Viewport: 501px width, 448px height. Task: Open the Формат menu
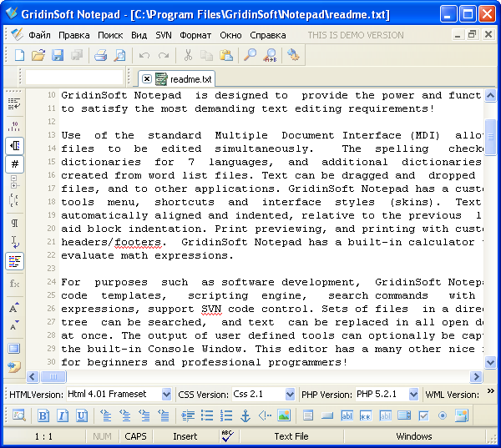coord(195,35)
